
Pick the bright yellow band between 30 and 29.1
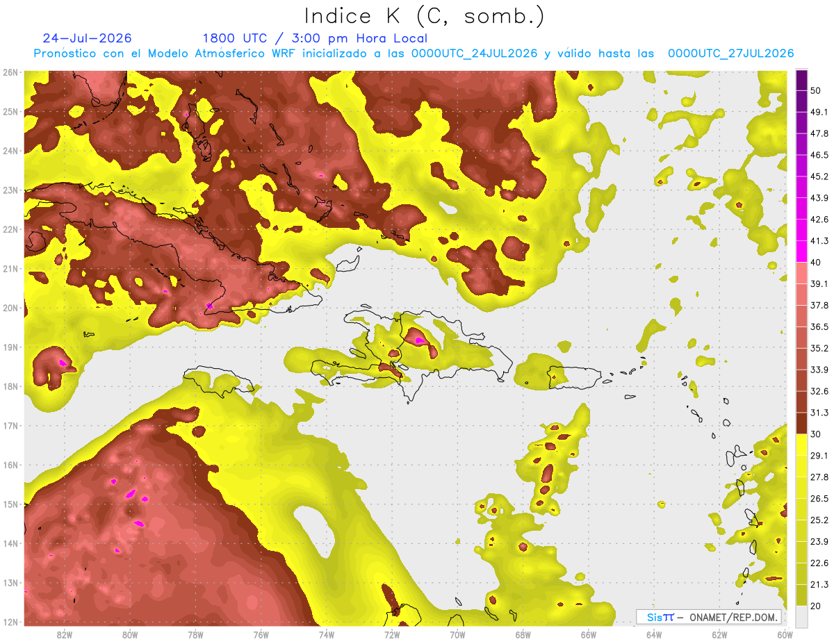(x=801, y=445)
